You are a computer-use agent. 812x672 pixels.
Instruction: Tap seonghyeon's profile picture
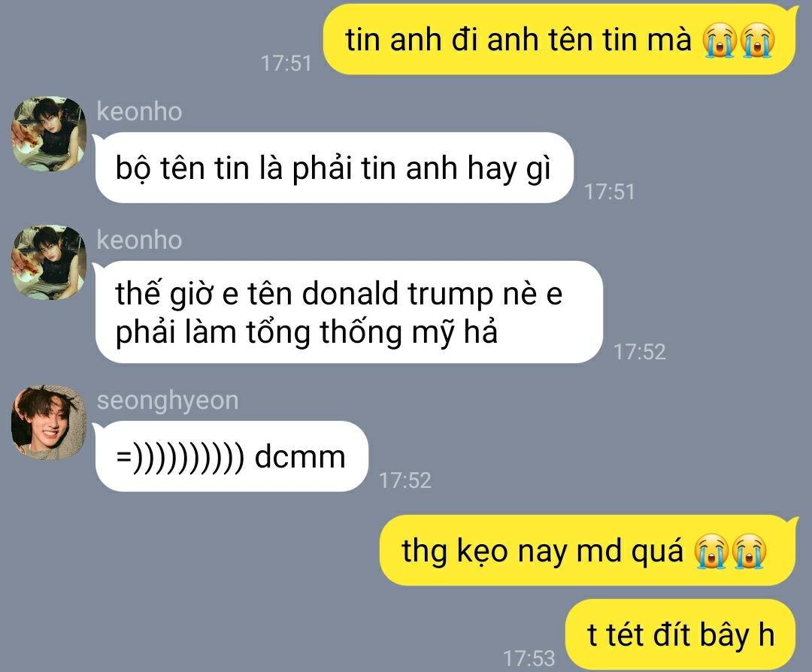click(x=49, y=422)
